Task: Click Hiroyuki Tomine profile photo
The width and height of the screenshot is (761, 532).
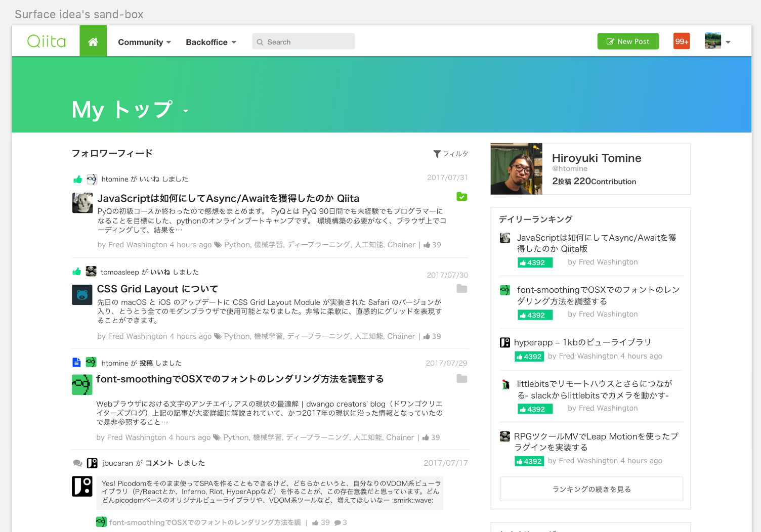Action: (516, 169)
